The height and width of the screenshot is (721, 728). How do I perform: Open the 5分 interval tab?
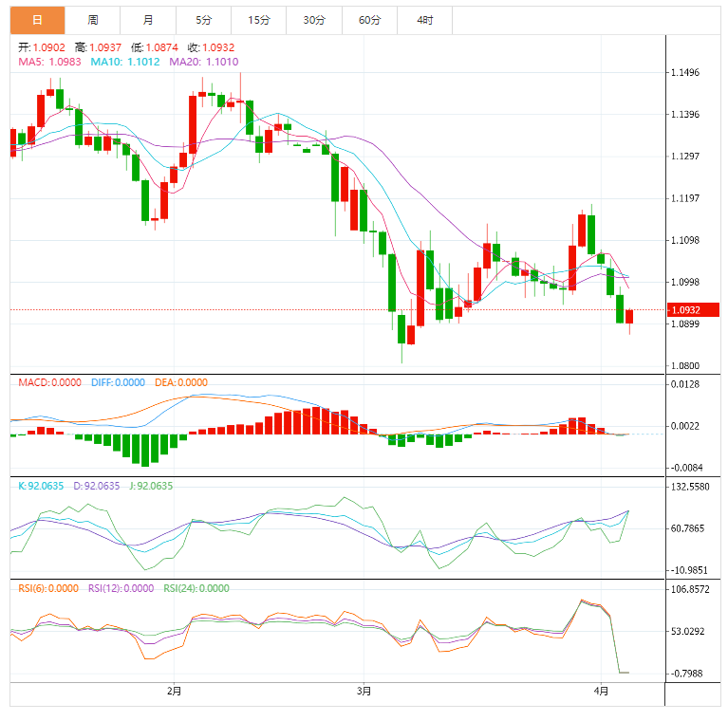click(x=203, y=21)
